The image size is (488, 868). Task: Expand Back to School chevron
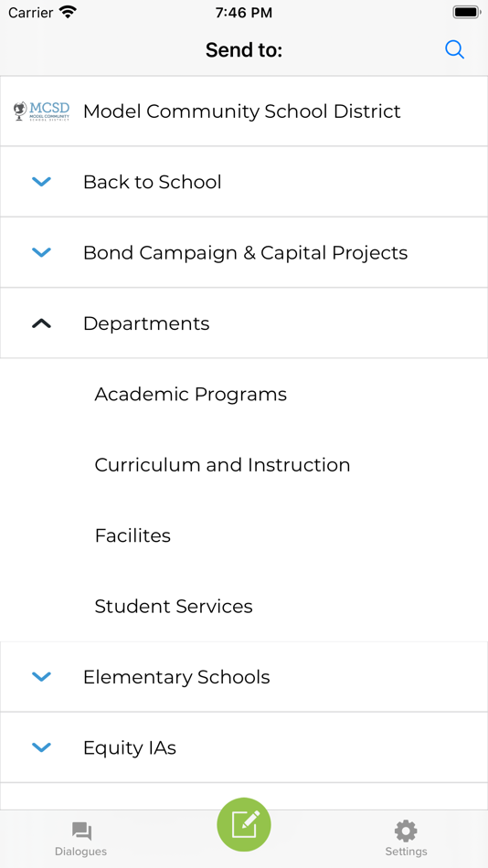(x=41, y=182)
